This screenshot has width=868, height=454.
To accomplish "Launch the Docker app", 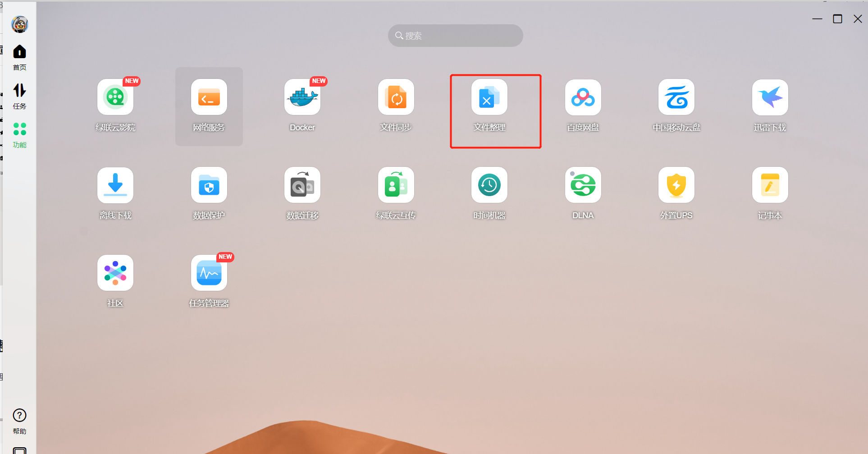I will point(302,97).
